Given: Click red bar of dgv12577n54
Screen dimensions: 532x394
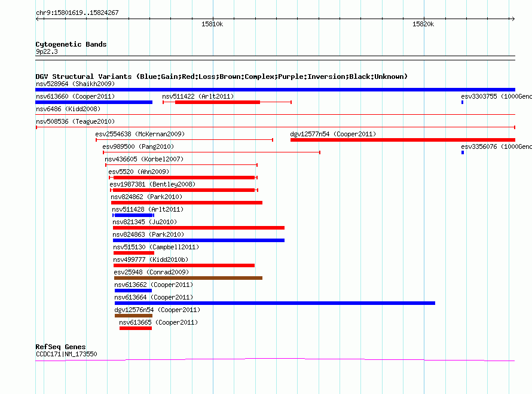Looking at the screenshot, I should tap(403, 140).
